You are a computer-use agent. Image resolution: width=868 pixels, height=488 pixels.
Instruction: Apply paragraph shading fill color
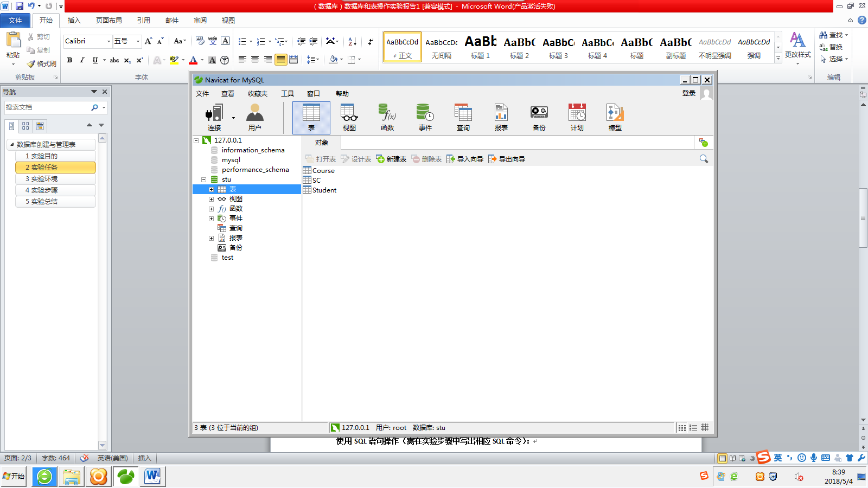(x=333, y=60)
